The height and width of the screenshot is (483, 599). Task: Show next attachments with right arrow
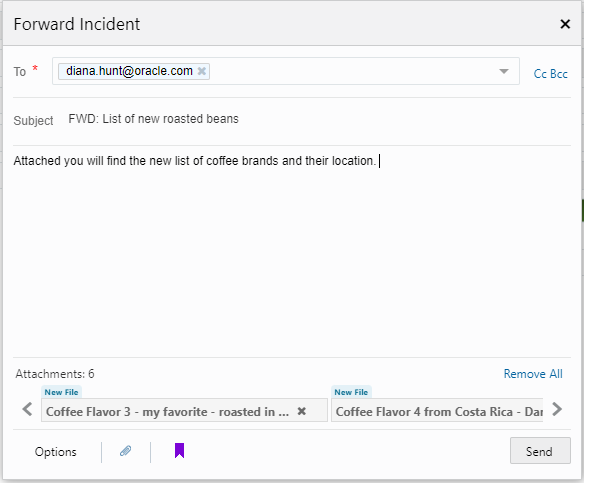(x=557, y=409)
